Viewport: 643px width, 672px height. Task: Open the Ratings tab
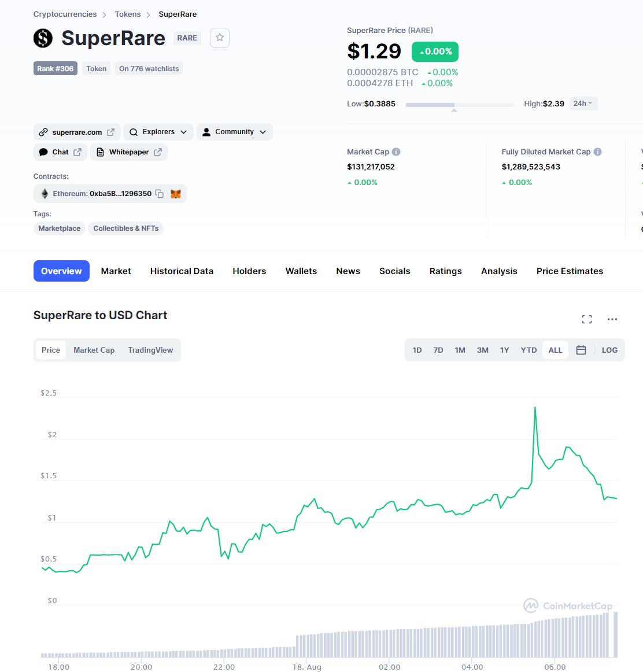(x=445, y=271)
